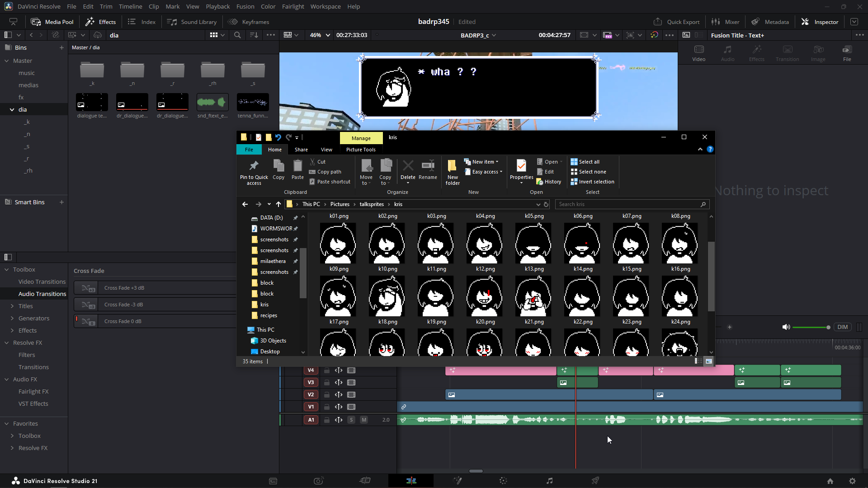Open the AI color tools icon above viewer
The height and width of the screenshot is (488, 868).
pyautogui.click(x=654, y=35)
